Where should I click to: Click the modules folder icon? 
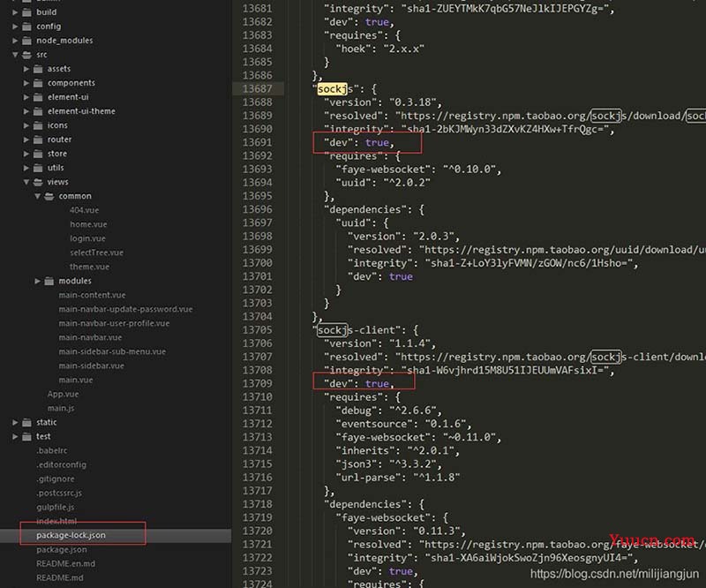pos(49,281)
